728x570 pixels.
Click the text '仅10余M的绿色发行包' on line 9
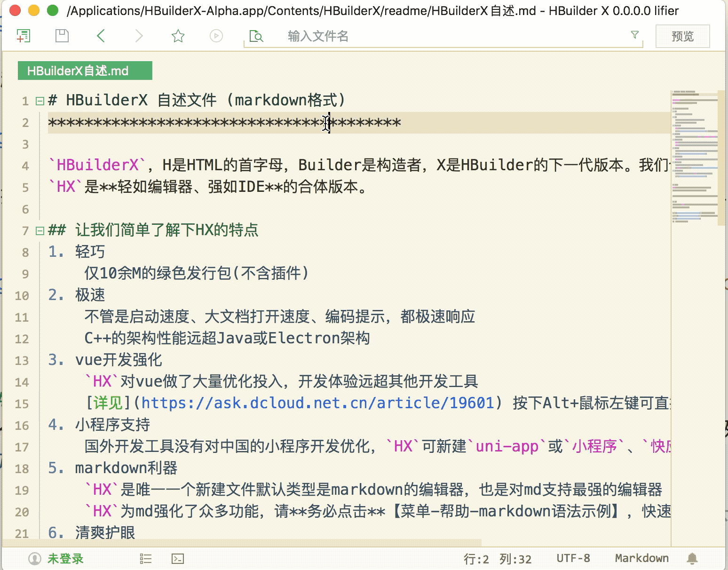coord(158,273)
